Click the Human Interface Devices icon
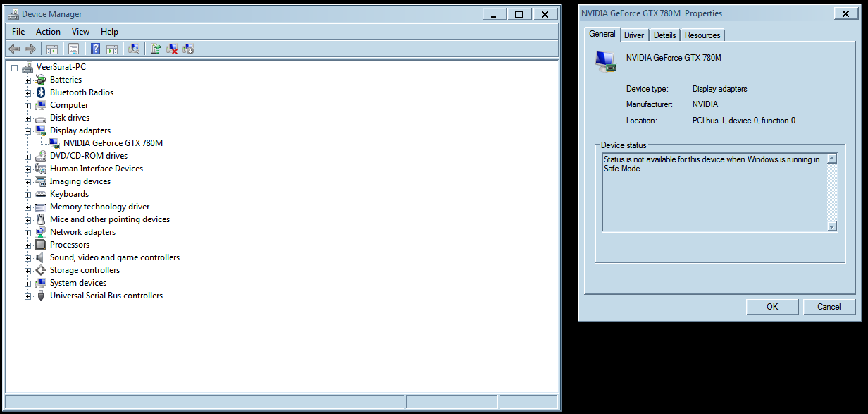 pos(41,169)
